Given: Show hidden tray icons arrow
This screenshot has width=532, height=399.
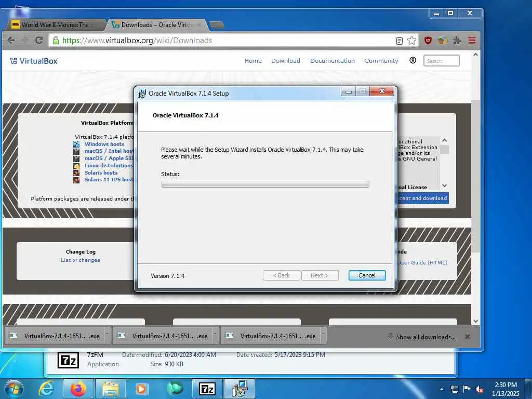Looking at the screenshot, I should pyautogui.click(x=442, y=389).
